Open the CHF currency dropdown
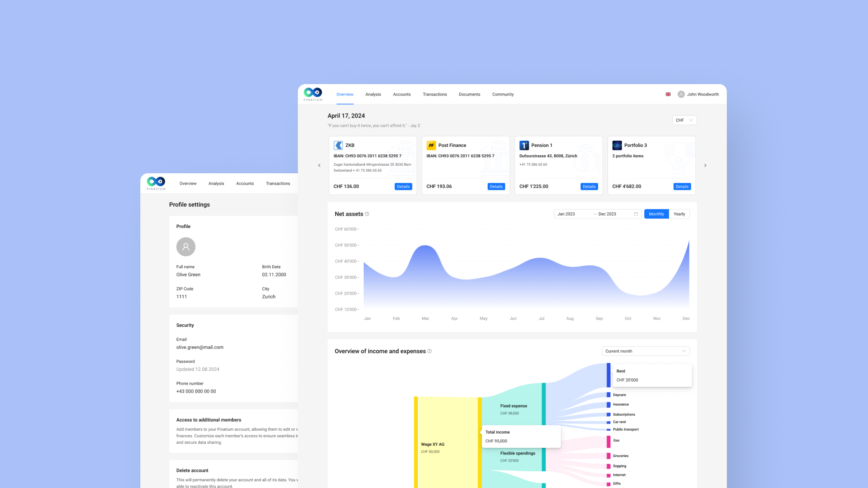The width and height of the screenshot is (868, 488). 684,120
